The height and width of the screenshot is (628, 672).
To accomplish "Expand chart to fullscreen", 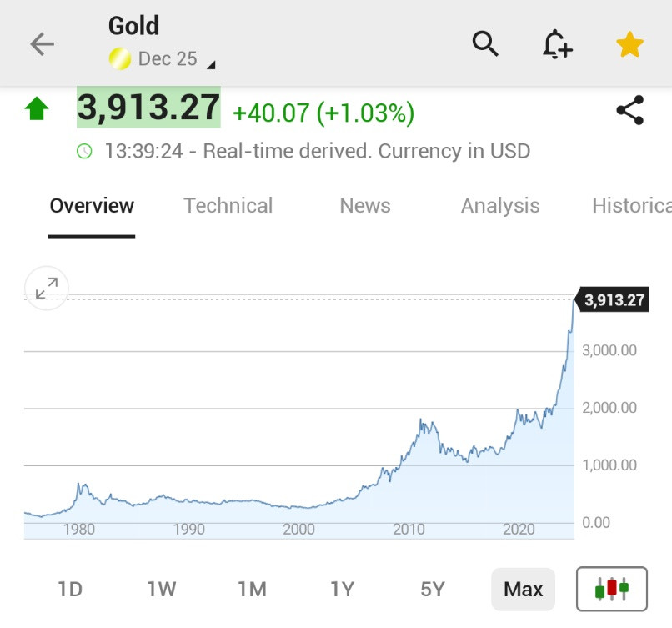I will [47, 288].
